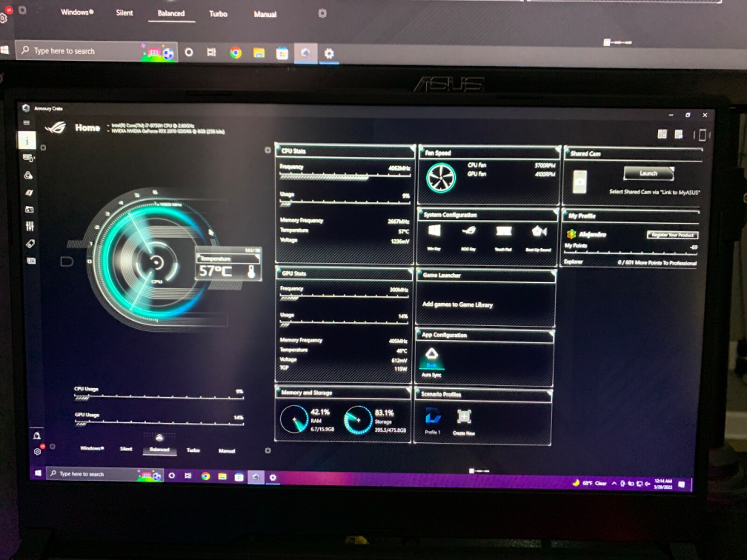Click the gear right of Manual mode
This screenshot has height=560, width=747.
[x=268, y=451]
